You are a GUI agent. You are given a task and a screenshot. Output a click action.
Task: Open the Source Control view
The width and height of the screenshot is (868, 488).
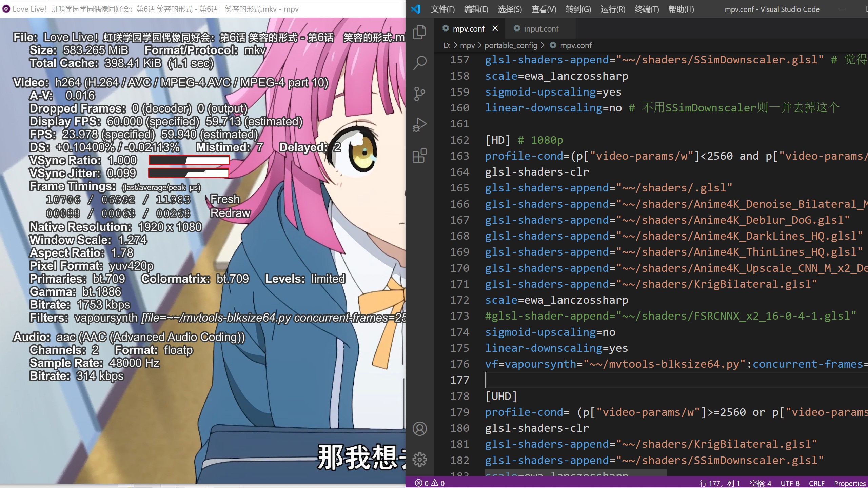click(420, 94)
